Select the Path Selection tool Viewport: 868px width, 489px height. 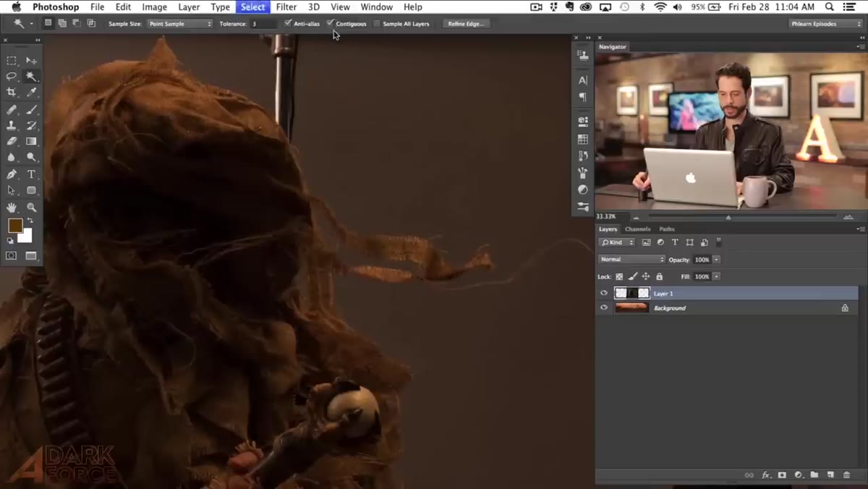pyautogui.click(x=12, y=190)
